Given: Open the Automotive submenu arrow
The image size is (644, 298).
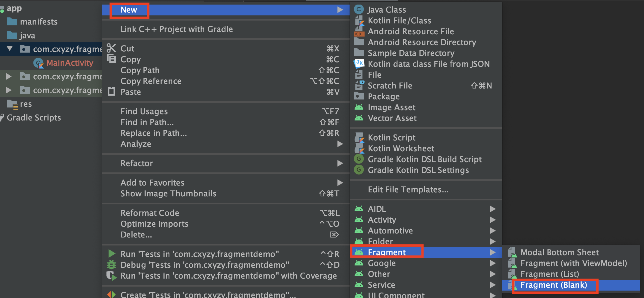Looking at the screenshot, I should pyautogui.click(x=493, y=231).
